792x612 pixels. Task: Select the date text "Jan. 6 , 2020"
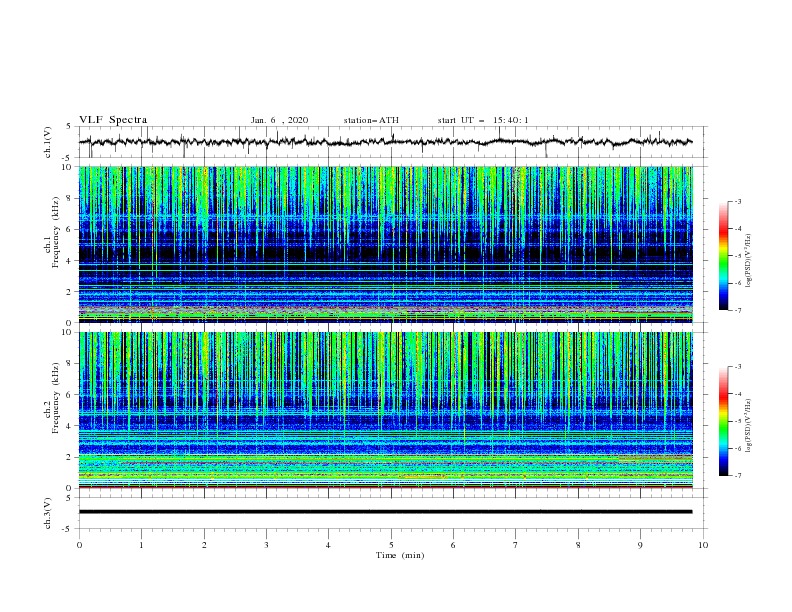279,120
